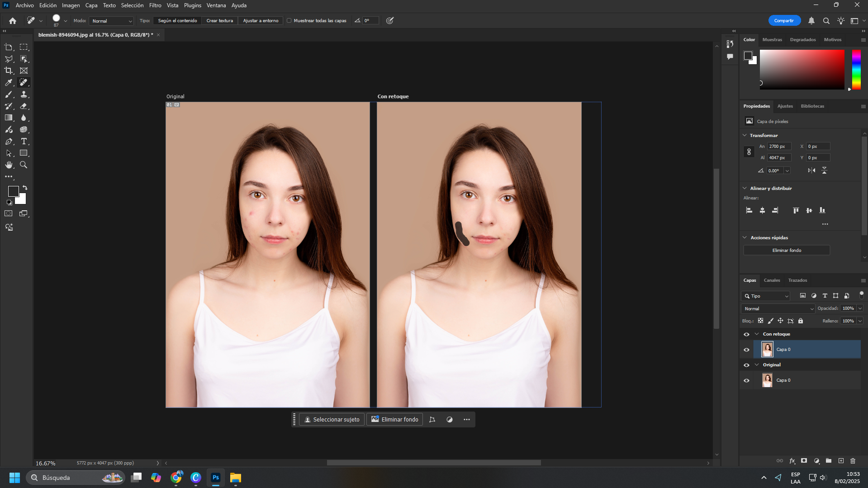This screenshot has height=488, width=868.
Task: Open the Tipo layer filter dropdown
Action: coord(765,296)
